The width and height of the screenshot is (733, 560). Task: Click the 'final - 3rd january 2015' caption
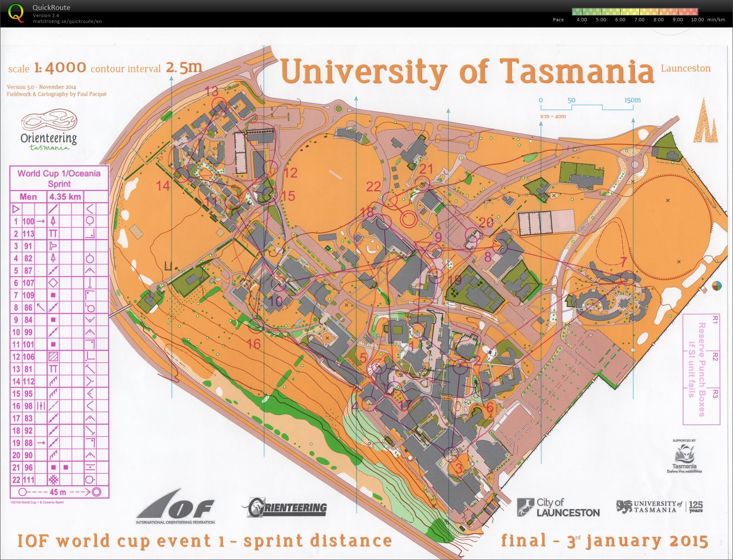[605, 540]
